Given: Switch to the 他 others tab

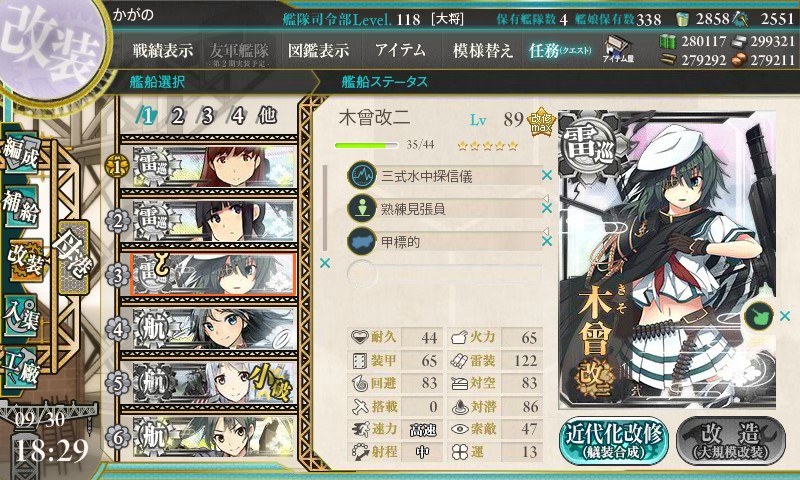Looking at the screenshot, I should tap(267, 116).
